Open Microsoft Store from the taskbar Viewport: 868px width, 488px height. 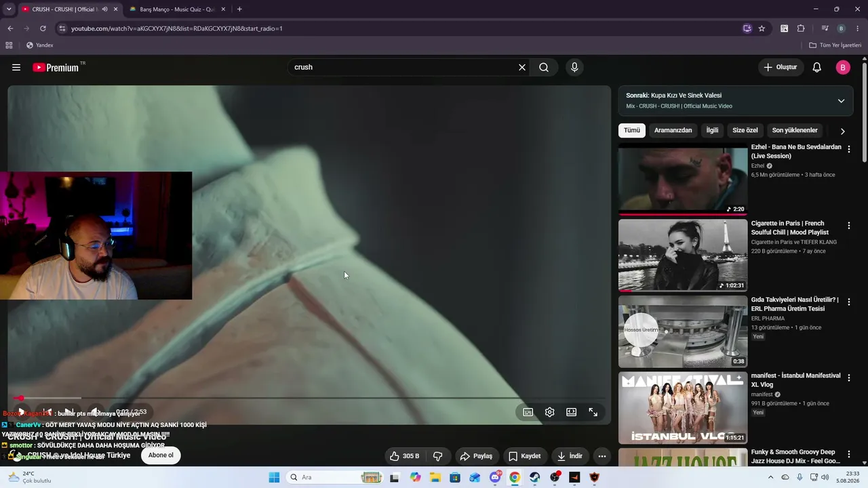coord(454,477)
